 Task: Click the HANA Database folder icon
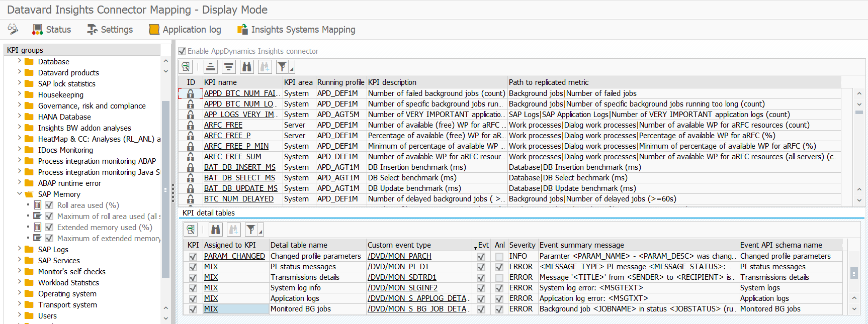click(x=29, y=117)
